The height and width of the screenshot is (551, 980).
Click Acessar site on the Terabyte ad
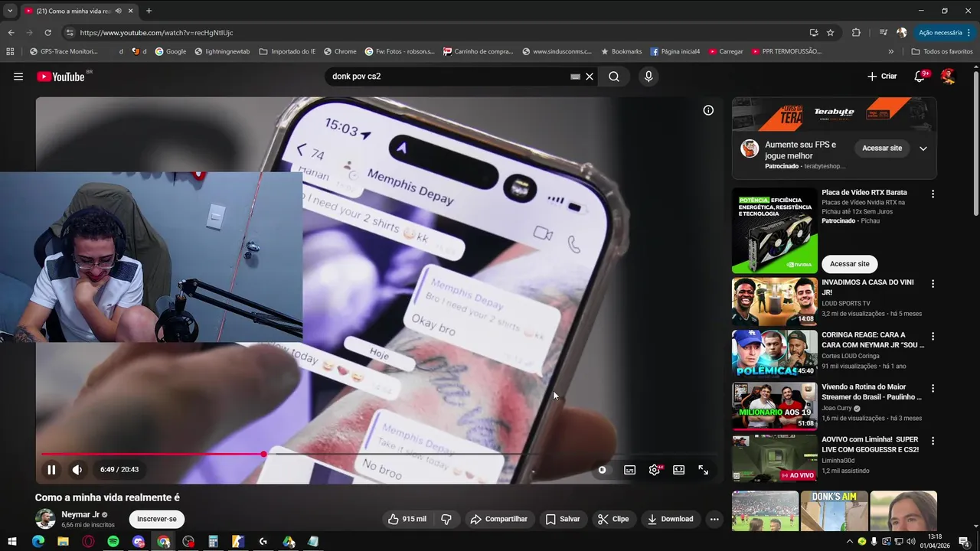click(x=882, y=148)
